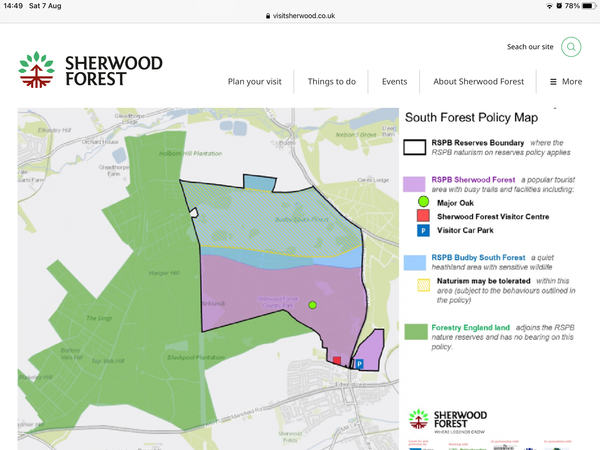Screen dimensions: 600x450
Task: Click purple RSPB Sherwood Forest swatch
Action: [414, 184]
